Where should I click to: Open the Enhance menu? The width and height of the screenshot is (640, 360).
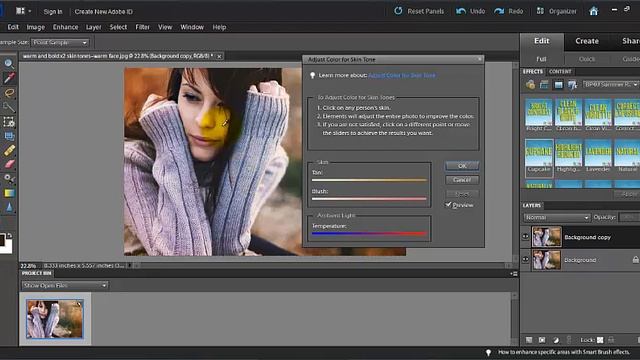point(65,27)
